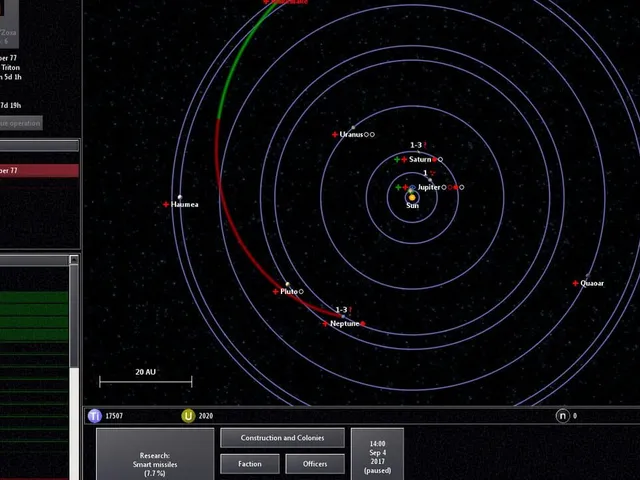Click the left panel vertical scrollbar thumb

click(x=74, y=316)
